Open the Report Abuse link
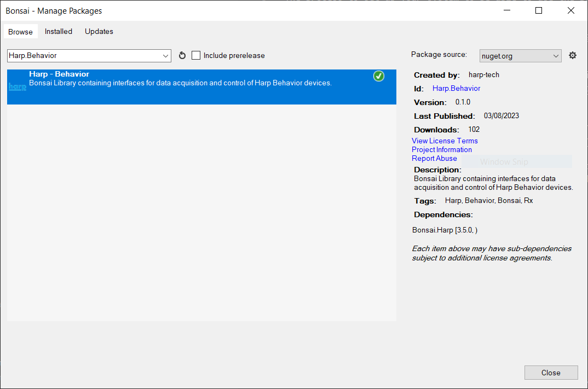 (434, 158)
